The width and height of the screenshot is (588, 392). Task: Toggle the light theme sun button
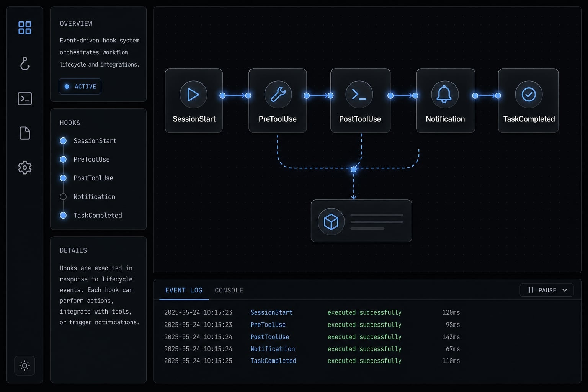[24, 366]
